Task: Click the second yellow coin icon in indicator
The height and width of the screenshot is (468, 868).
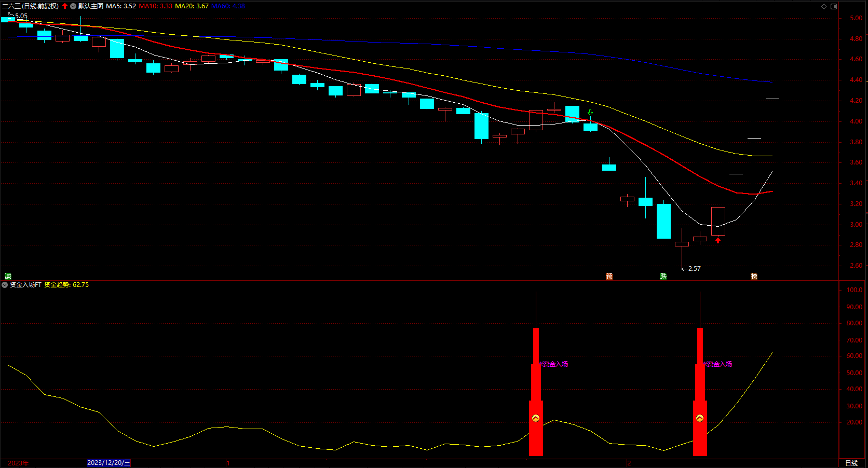Action: [x=700, y=418]
